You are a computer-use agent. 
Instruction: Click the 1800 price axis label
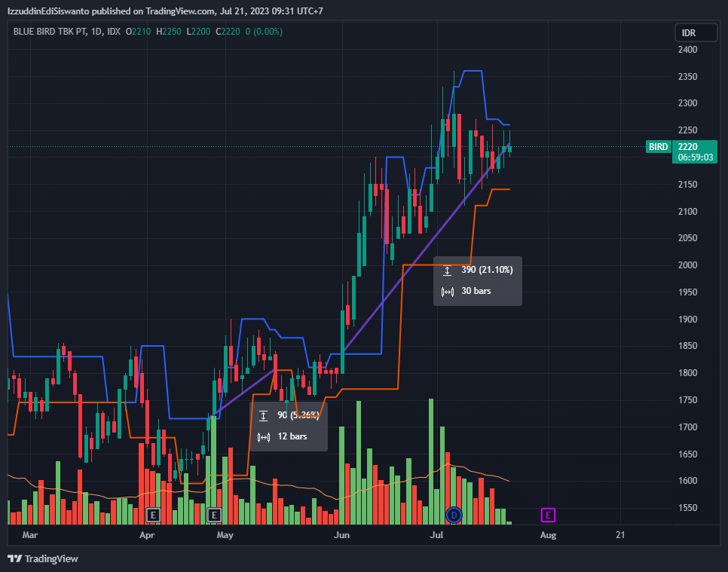coord(687,373)
